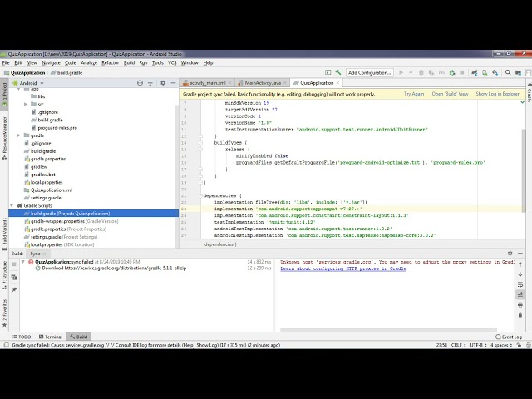Open the UTF-8 encoding selector
This screenshot has width=532, height=399.
click(x=479, y=345)
